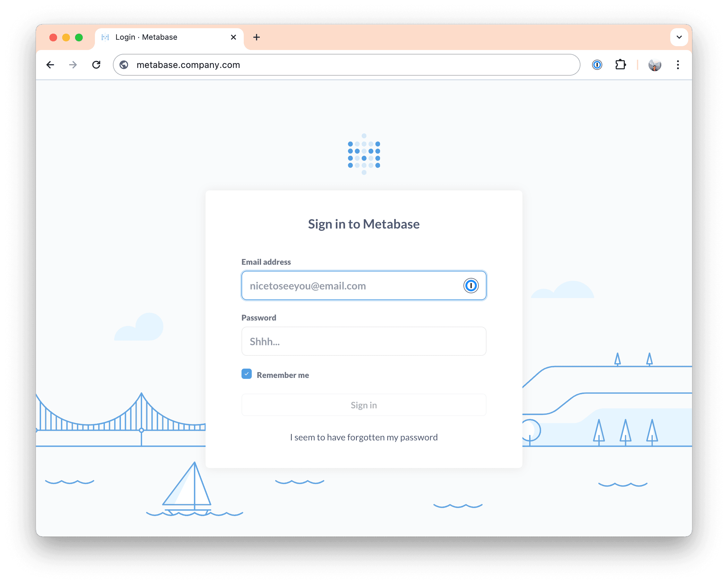Screen dimensions: 728x584
Task: Open the tab overview chevron at top right
Action: click(x=679, y=37)
